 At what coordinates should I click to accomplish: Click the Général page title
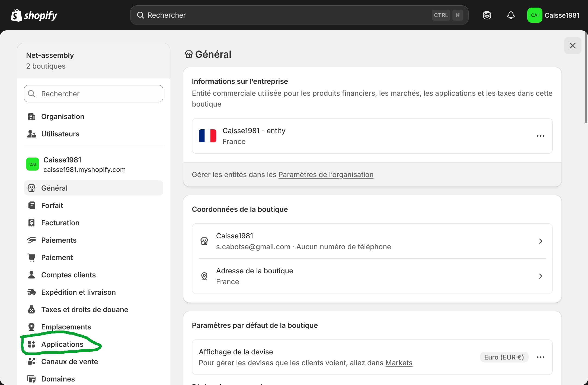click(x=213, y=54)
